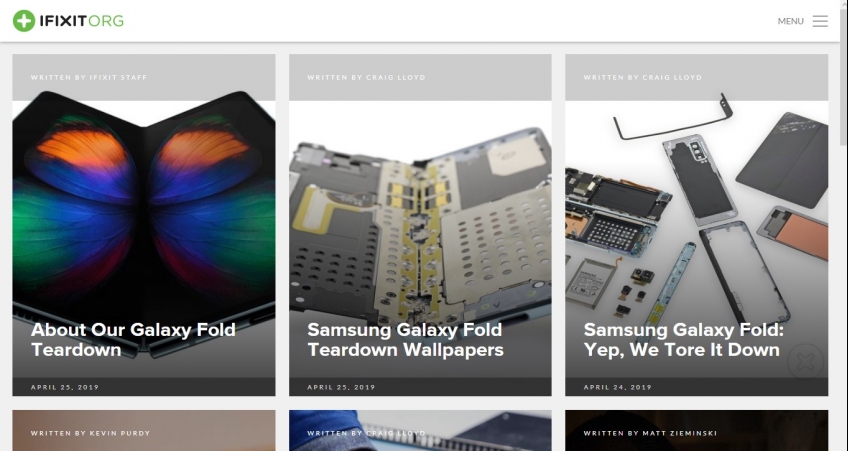Viewport: 848px width, 451px height.
Task: Click April 25, 2019 date on first card
Action: (x=65, y=387)
